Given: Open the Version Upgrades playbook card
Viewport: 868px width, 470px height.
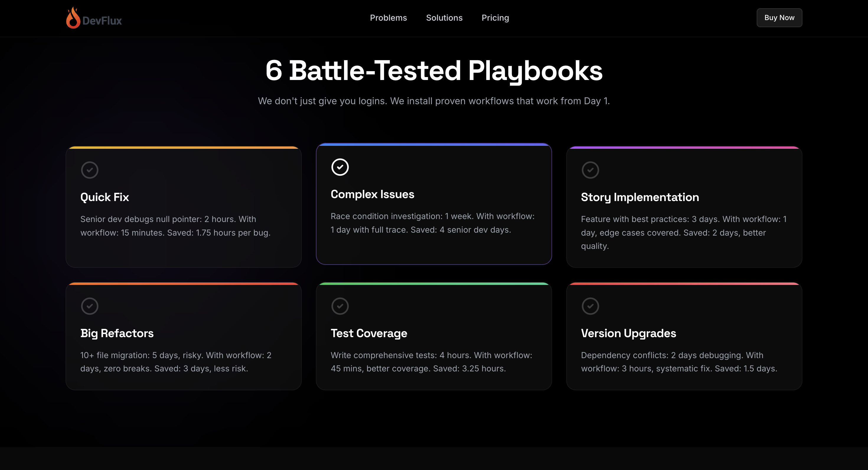Looking at the screenshot, I should [x=684, y=336].
